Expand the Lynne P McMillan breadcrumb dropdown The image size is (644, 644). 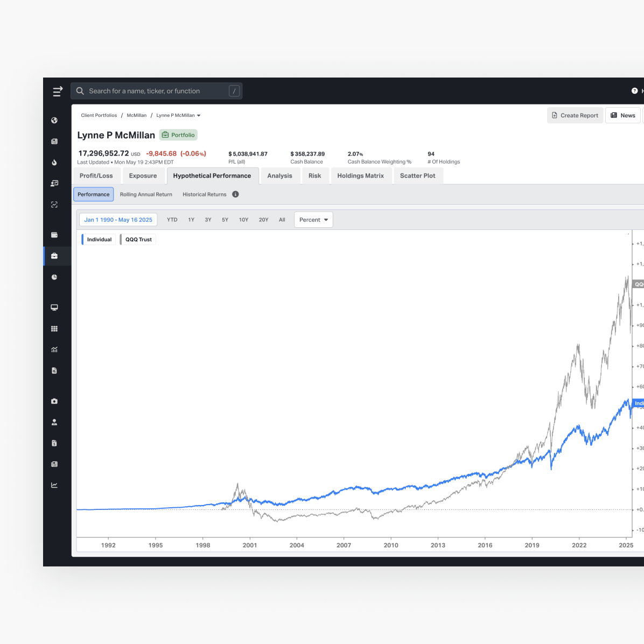(199, 116)
